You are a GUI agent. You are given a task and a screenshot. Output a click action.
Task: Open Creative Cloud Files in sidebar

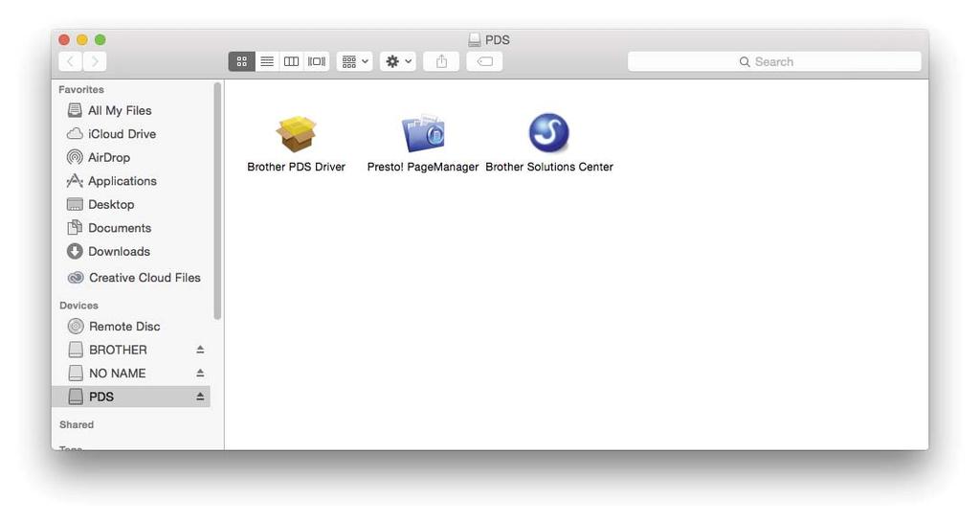134,277
